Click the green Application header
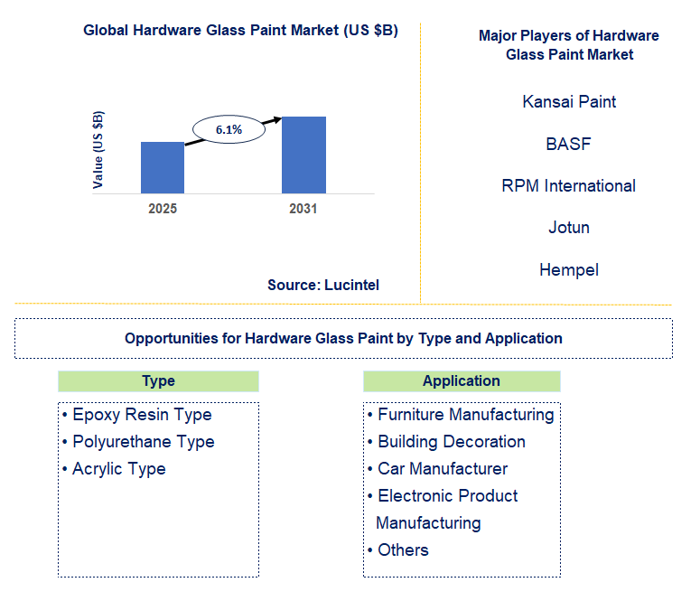The height and width of the screenshot is (601, 700). tap(462, 381)
